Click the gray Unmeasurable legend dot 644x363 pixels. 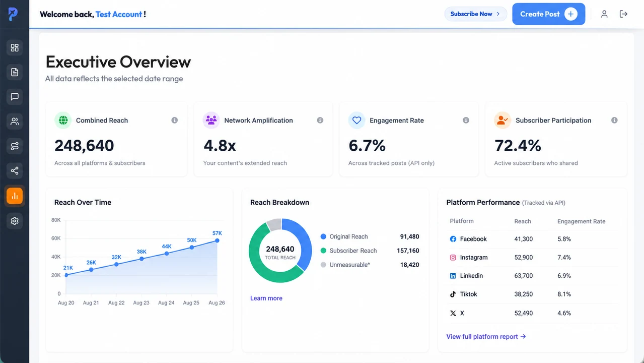coord(323,265)
